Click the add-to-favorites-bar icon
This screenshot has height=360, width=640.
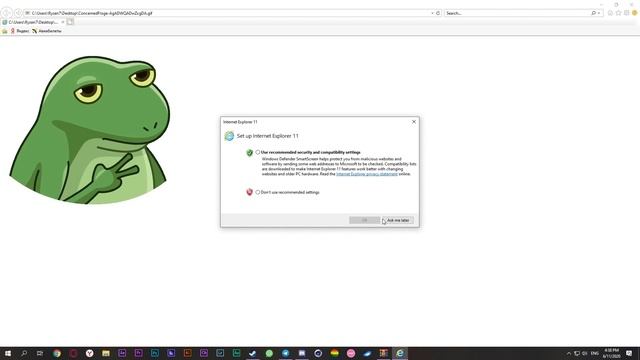coord(4,31)
